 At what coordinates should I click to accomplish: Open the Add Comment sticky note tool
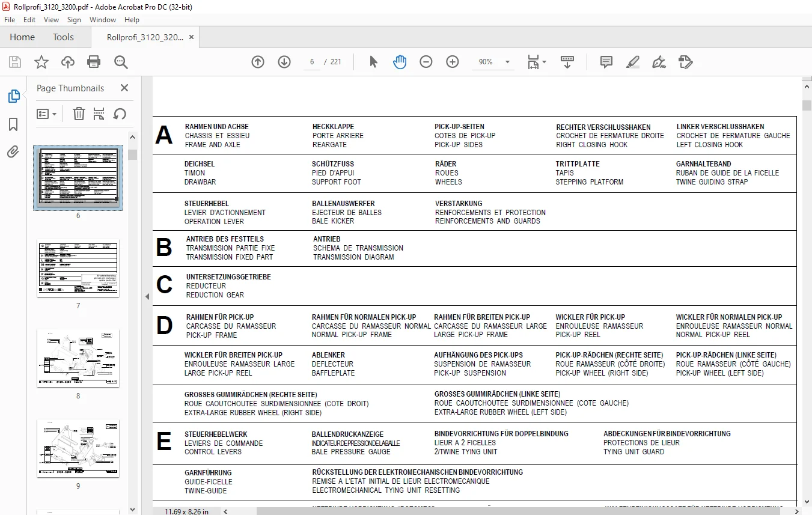606,62
